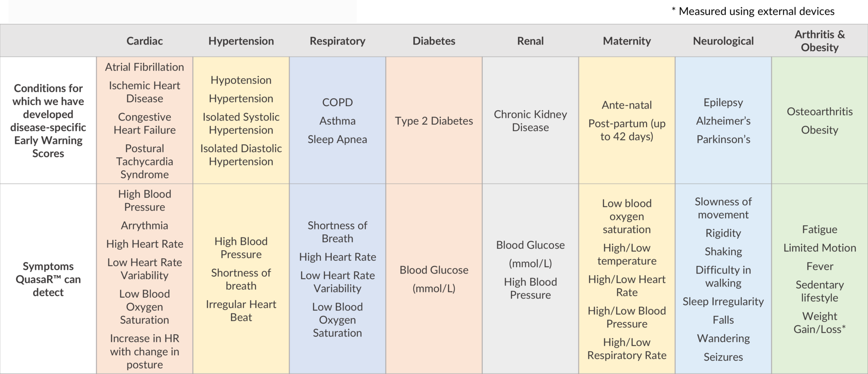The width and height of the screenshot is (868, 374).
Task: Select the Diabetes header cell
Action: [434, 41]
